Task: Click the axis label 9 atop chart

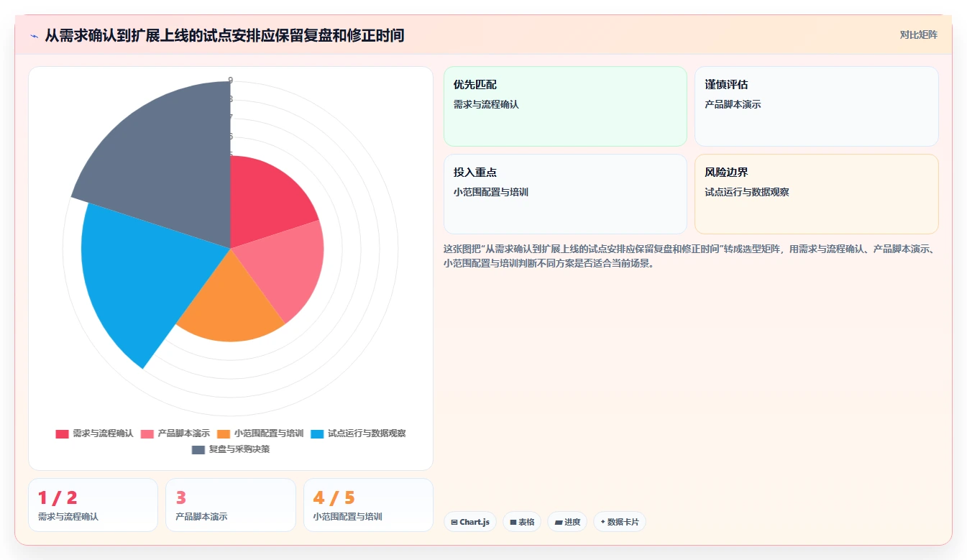Action: pos(231,80)
